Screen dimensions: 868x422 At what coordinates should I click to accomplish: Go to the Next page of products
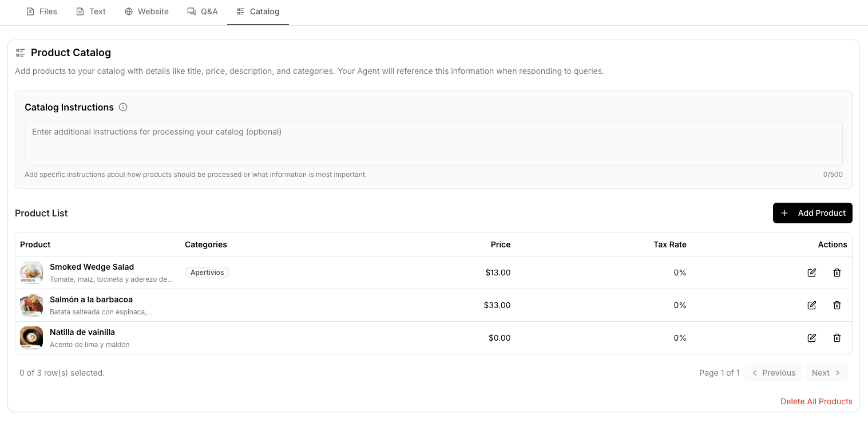click(827, 372)
